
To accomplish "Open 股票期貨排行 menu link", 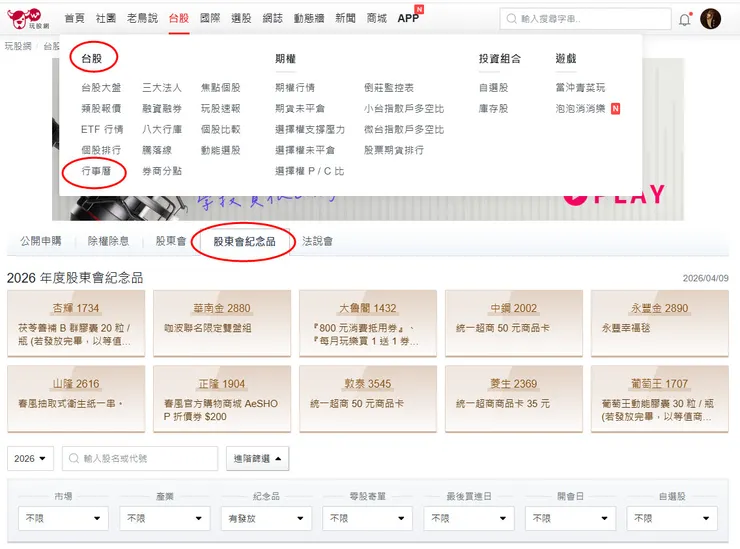I will click(394, 150).
